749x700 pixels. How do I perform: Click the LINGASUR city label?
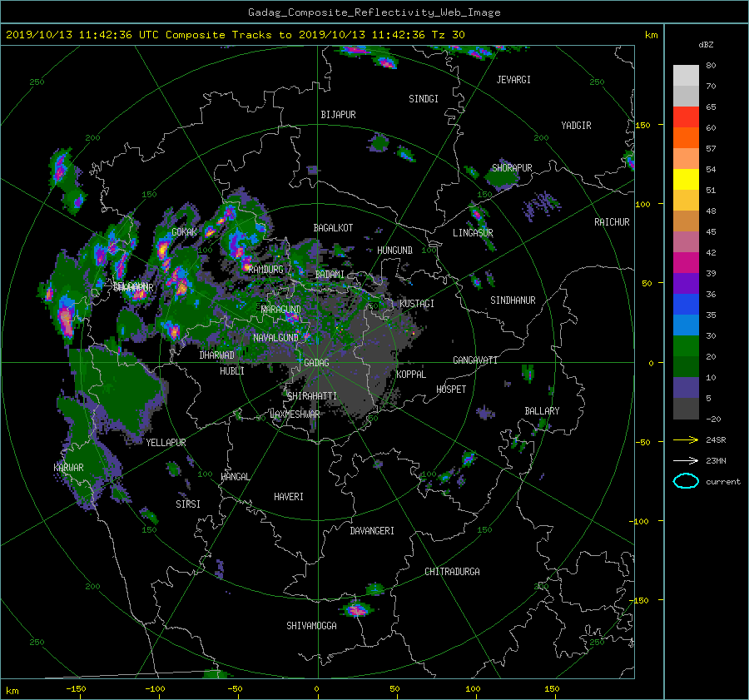click(473, 233)
